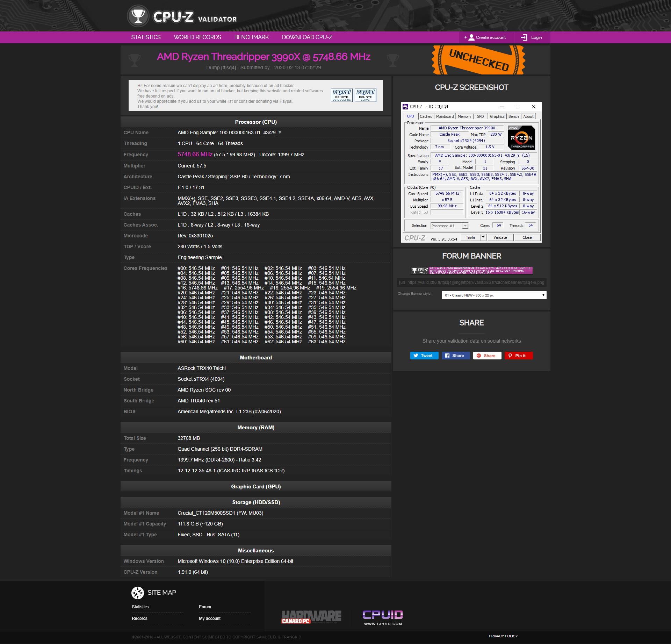Select the Graphics tab in the CPU-Z screenshot
The width and height of the screenshot is (671, 644).
click(497, 116)
